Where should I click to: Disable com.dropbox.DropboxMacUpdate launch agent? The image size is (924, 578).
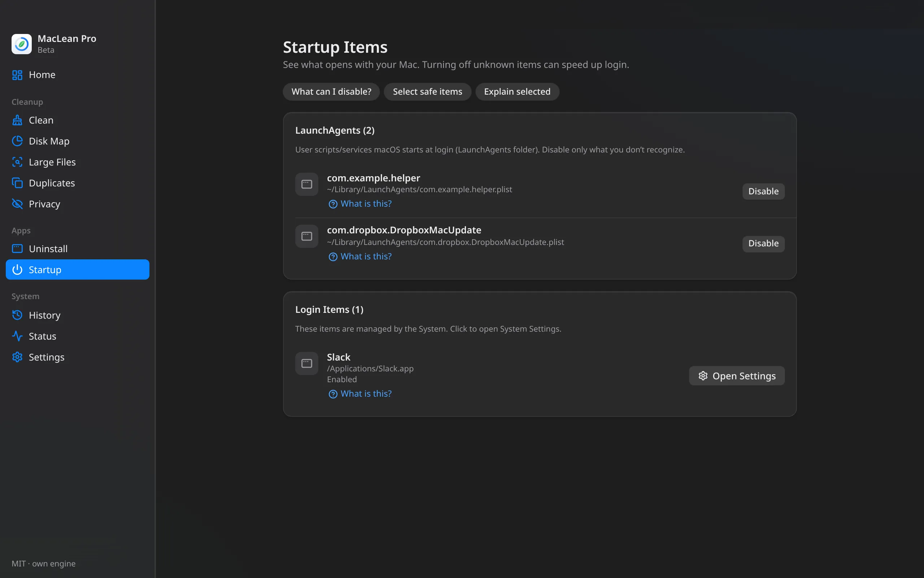(763, 243)
